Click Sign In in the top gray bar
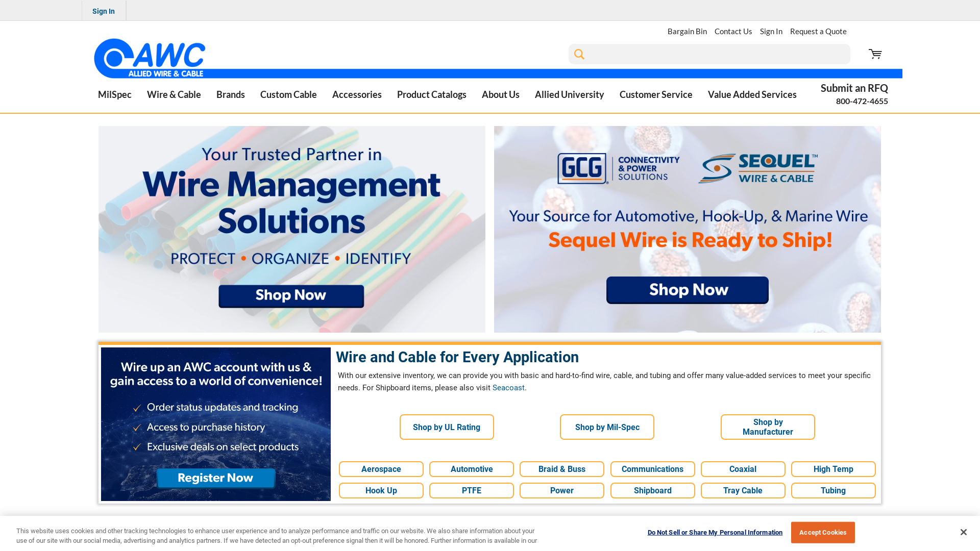The height and width of the screenshot is (551, 980). coord(104,11)
